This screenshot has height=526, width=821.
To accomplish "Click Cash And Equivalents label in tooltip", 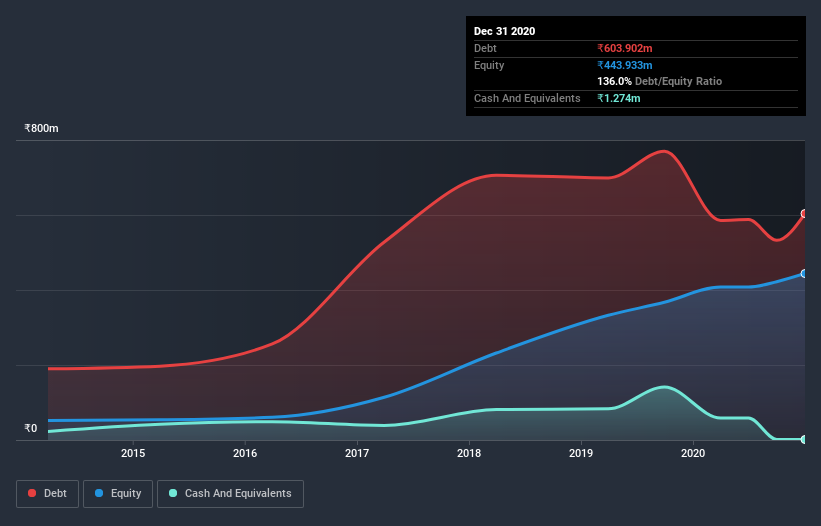I will point(527,98).
